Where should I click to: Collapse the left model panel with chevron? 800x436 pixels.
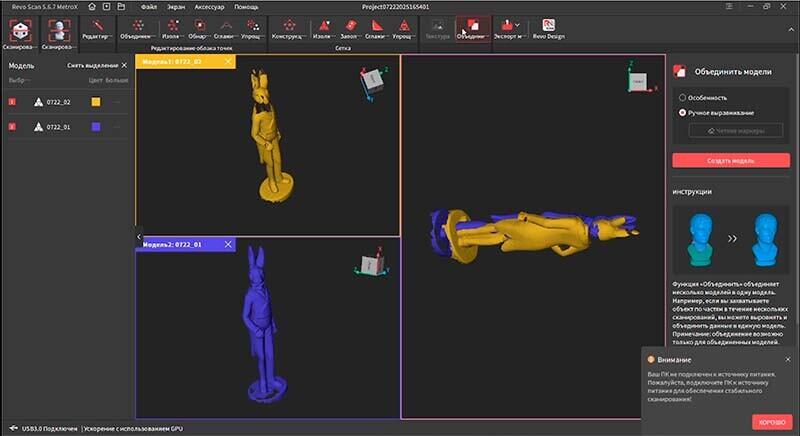click(139, 237)
